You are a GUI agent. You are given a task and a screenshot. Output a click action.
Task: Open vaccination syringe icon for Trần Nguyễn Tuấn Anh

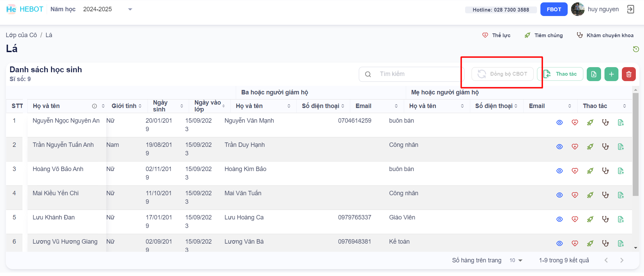(590, 147)
